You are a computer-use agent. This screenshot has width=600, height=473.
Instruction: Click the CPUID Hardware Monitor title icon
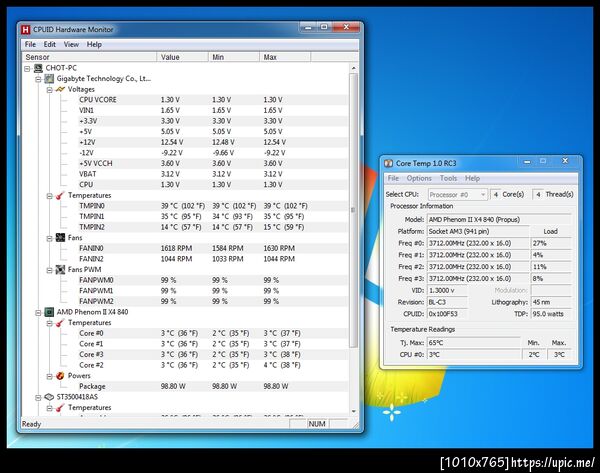26,29
